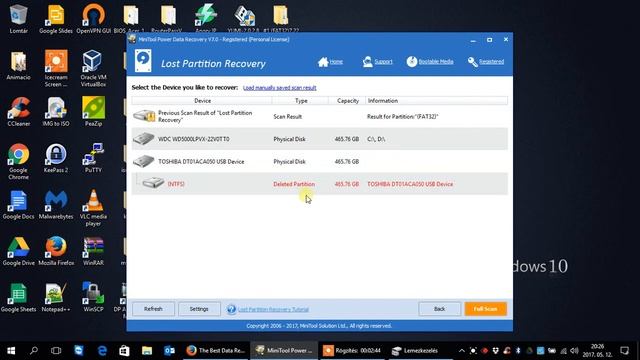Open Microsoft Edge from taskbar
The width and height of the screenshot is (640, 360).
tap(102, 351)
